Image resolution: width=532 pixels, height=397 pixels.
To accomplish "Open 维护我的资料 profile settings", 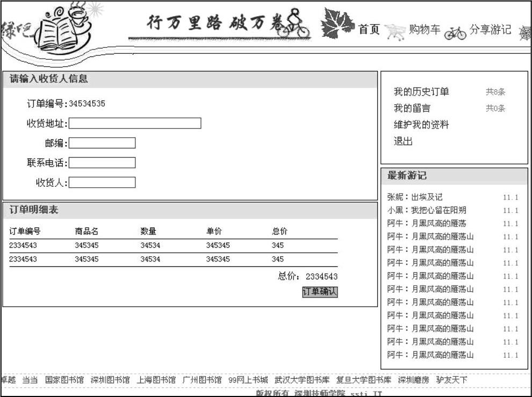I will 421,125.
